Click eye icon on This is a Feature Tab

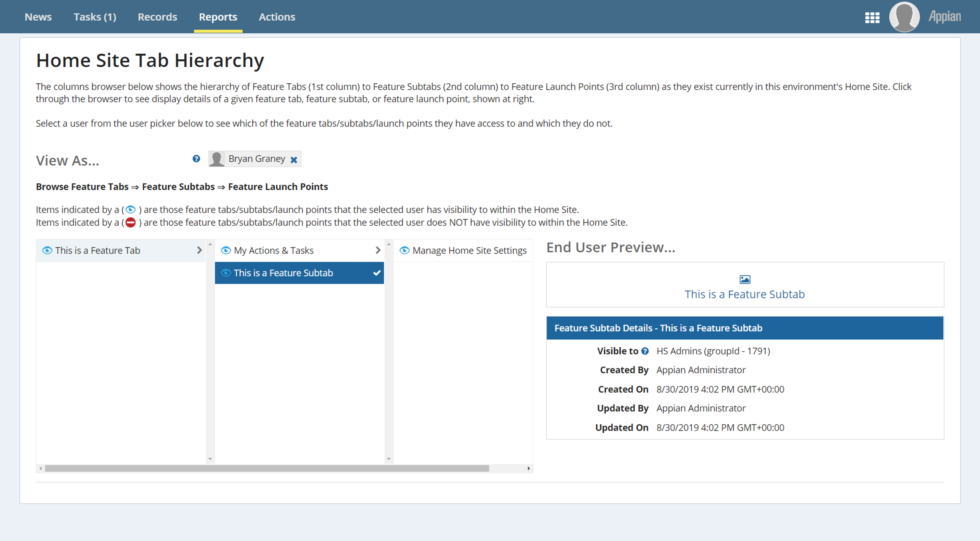click(x=47, y=250)
